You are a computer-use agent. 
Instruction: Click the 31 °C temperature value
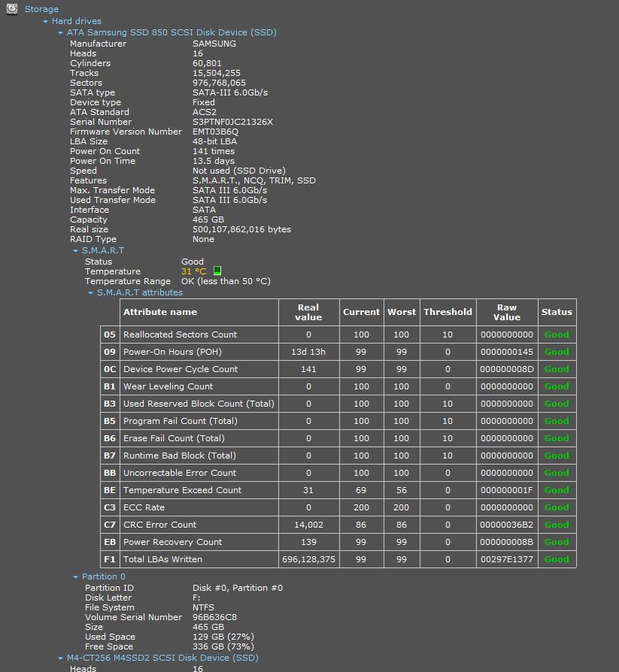point(194,271)
